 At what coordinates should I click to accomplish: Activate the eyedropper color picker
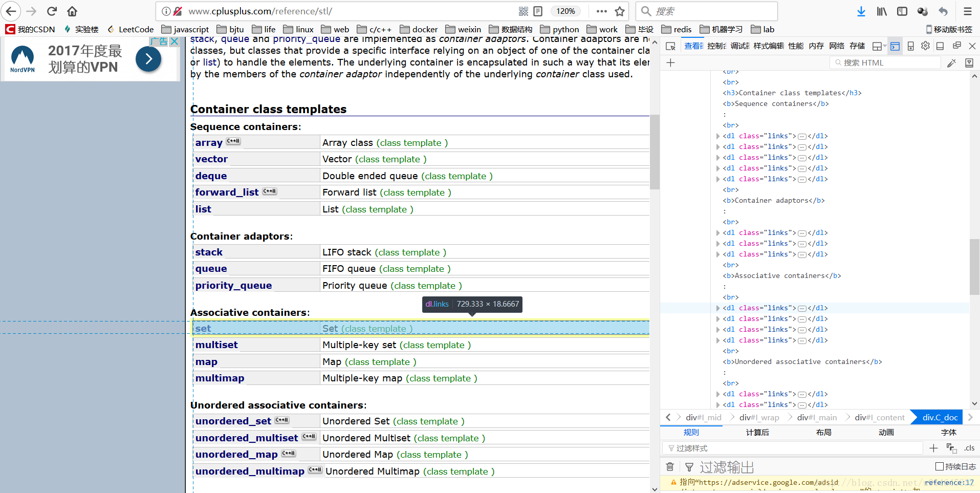951,63
